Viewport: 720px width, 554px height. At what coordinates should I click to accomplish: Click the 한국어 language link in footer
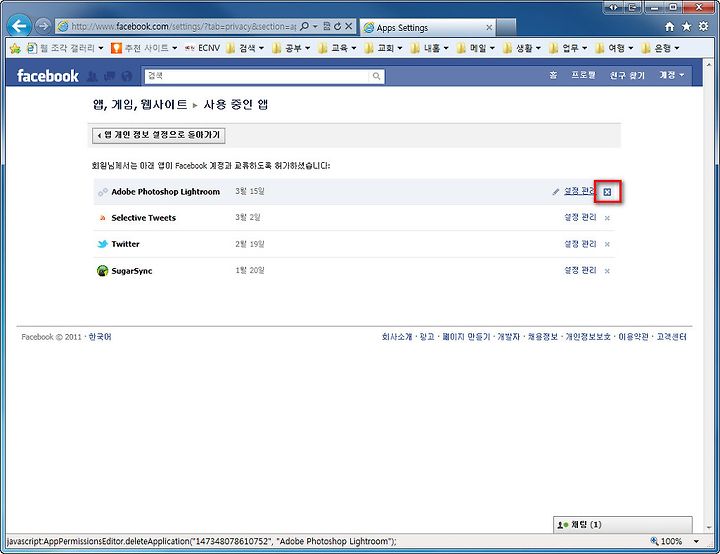coord(100,337)
